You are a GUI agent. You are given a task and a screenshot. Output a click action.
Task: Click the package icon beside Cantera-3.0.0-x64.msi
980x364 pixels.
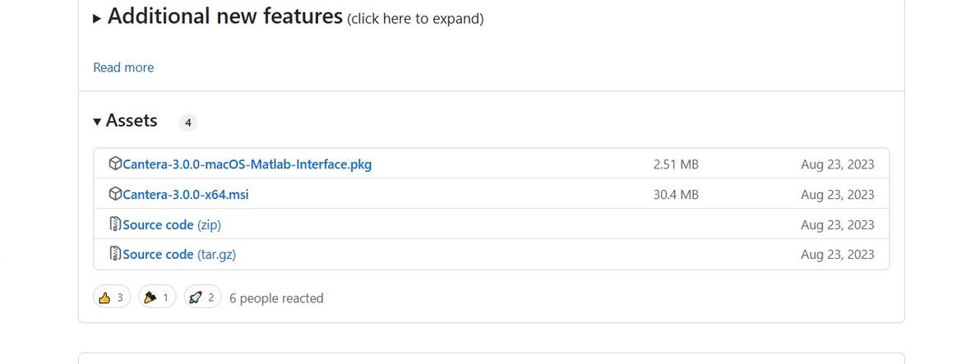(x=115, y=194)
